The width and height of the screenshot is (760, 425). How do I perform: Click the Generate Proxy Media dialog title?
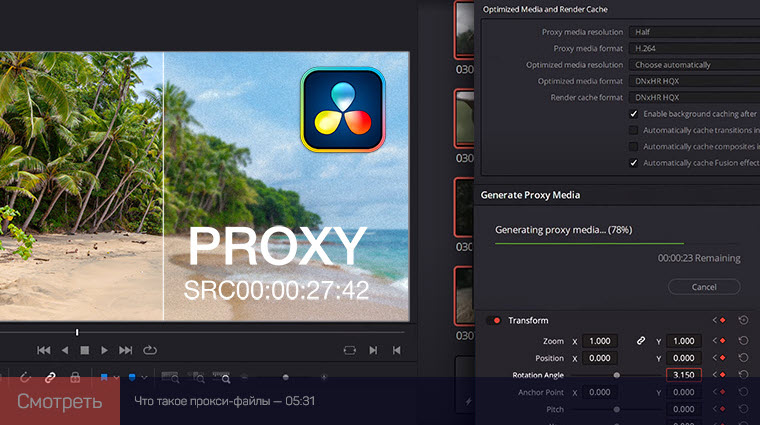(530, 195)
